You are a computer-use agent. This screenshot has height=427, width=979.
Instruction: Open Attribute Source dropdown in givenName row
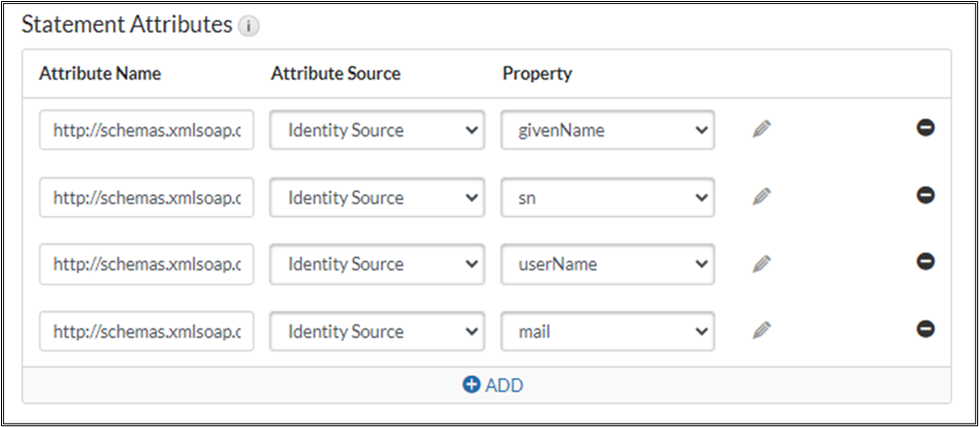click(377, 130)
